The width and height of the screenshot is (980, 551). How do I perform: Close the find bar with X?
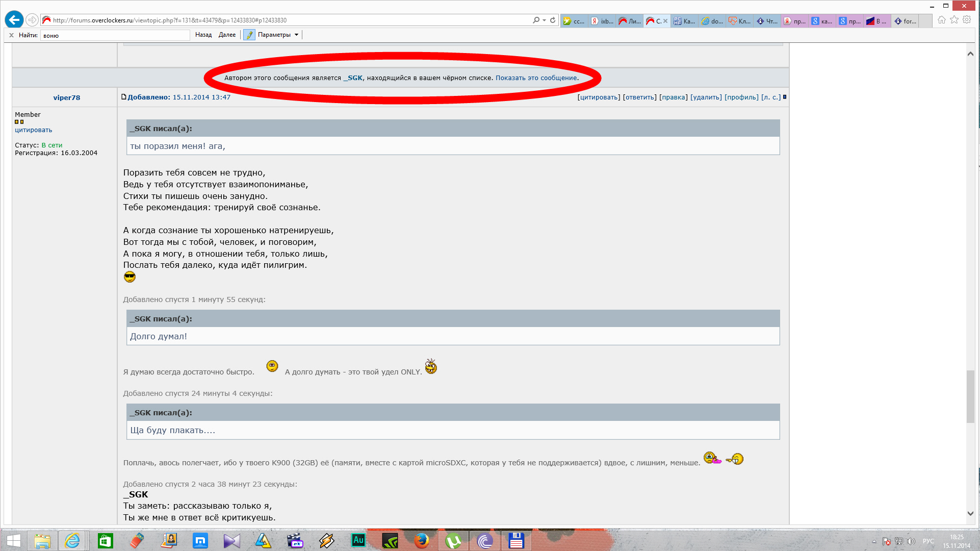(x=11, y=35)
